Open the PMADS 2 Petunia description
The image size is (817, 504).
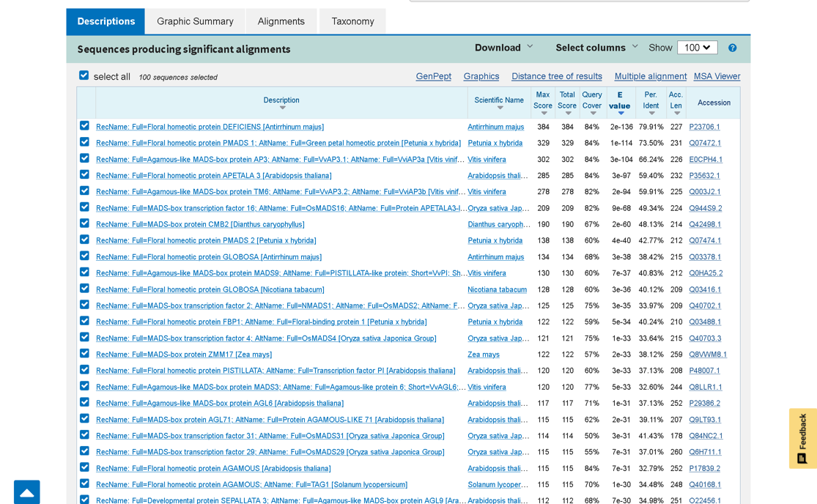point(206,240)
